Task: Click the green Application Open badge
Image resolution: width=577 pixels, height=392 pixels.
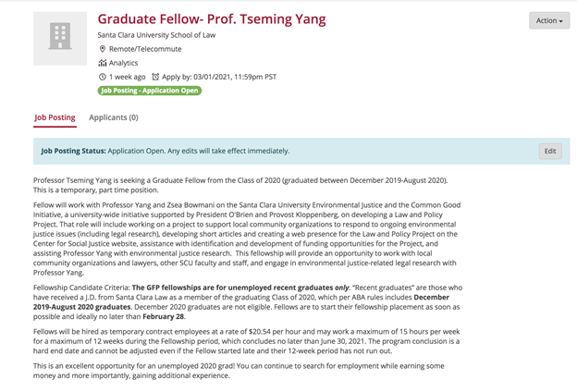Action: pos(150,91)
